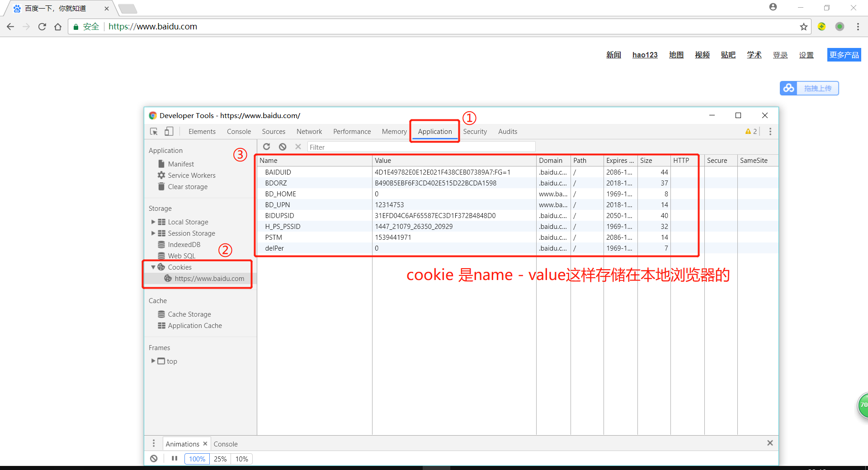Switch to the Security tab

475,132
